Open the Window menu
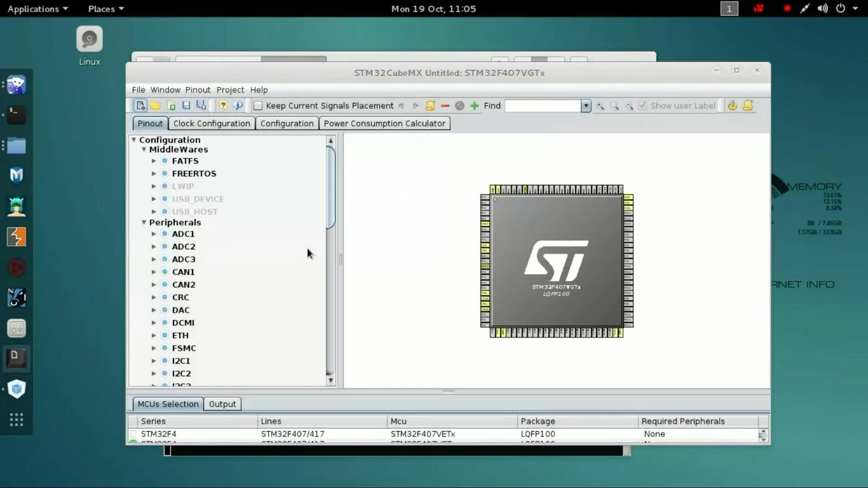The width and height of the screenshot is (868, 488). (165, 90)
